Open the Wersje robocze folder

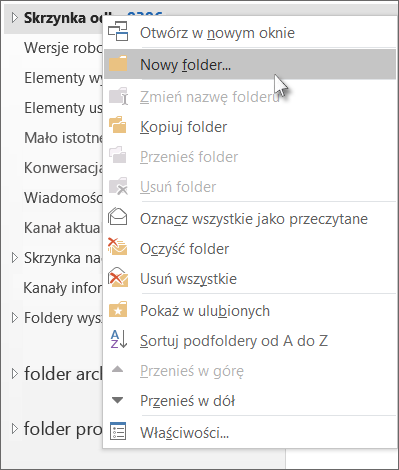(x=63, y=48)
